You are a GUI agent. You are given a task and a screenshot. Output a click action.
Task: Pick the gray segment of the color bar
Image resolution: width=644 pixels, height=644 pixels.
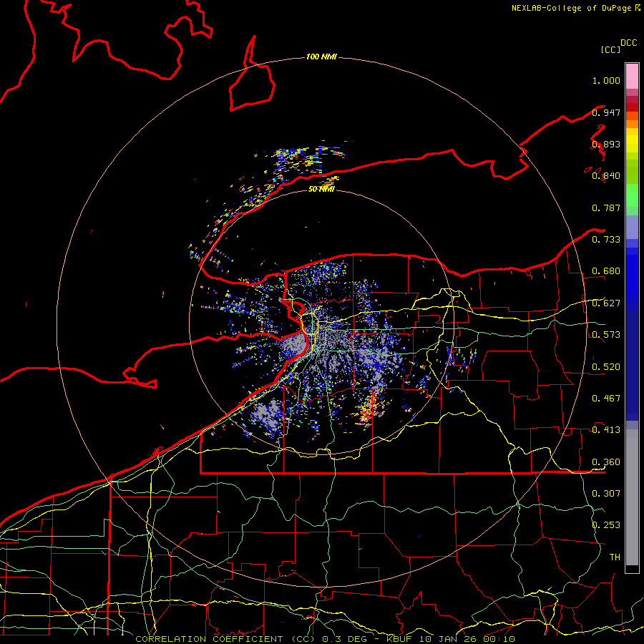click(x=632, y=497)
